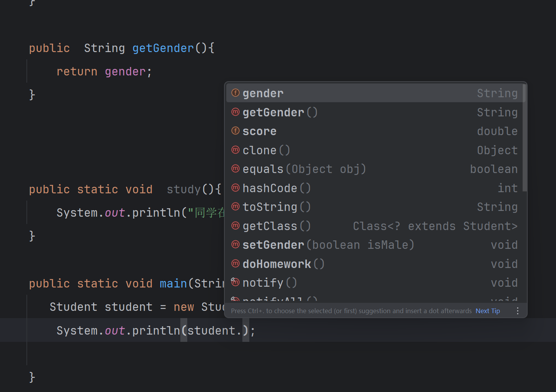556x392 pixels.
Task: Click the completion popup vertical scrollbar
Action: tap(525, 138)
